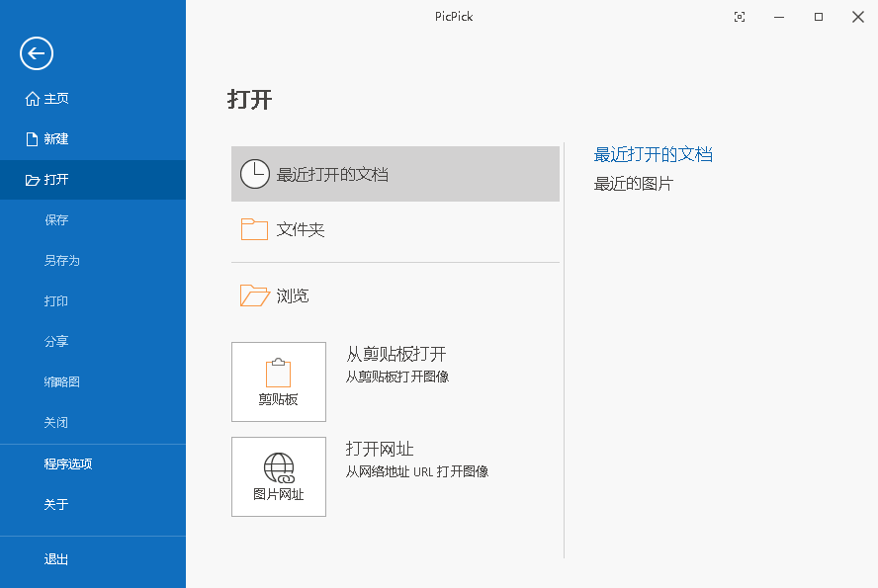
Task: Click 退出 to quit PicPick
Action: coord(55,558)
